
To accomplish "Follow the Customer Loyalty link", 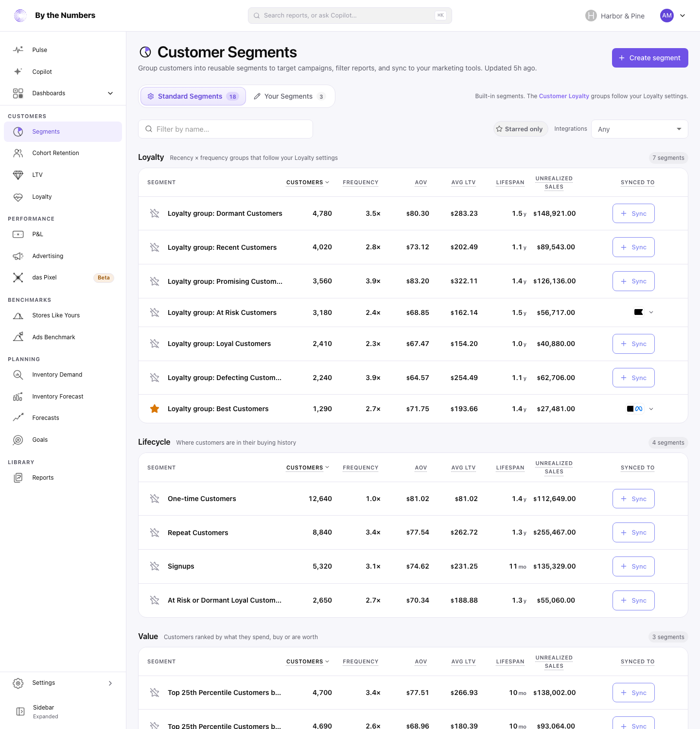I will point(564,96).
